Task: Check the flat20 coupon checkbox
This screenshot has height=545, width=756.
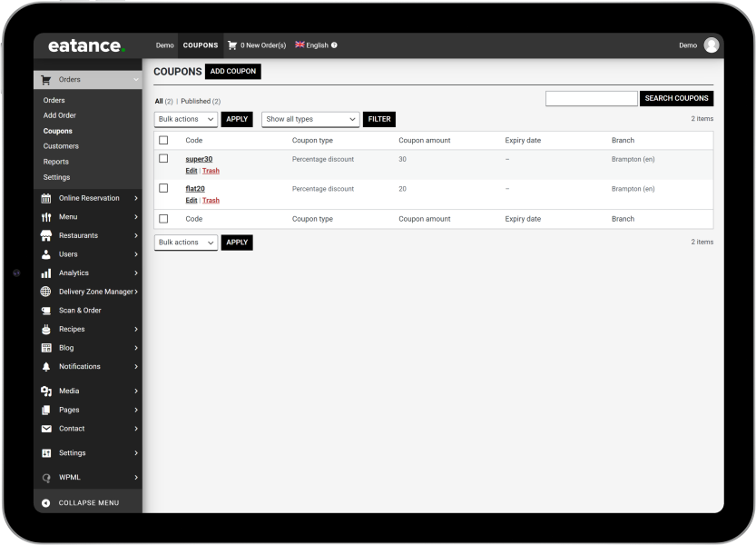Action: [x=163, y=188]
